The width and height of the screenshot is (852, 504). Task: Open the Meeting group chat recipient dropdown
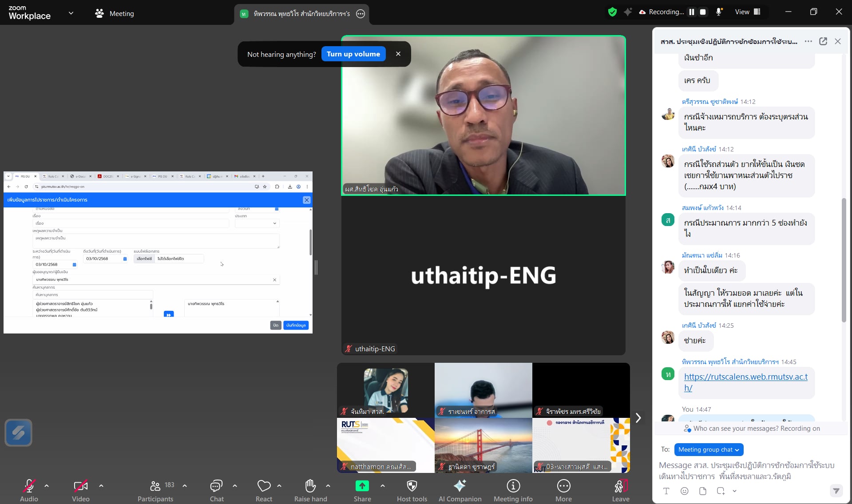click(x=708, y=449)
